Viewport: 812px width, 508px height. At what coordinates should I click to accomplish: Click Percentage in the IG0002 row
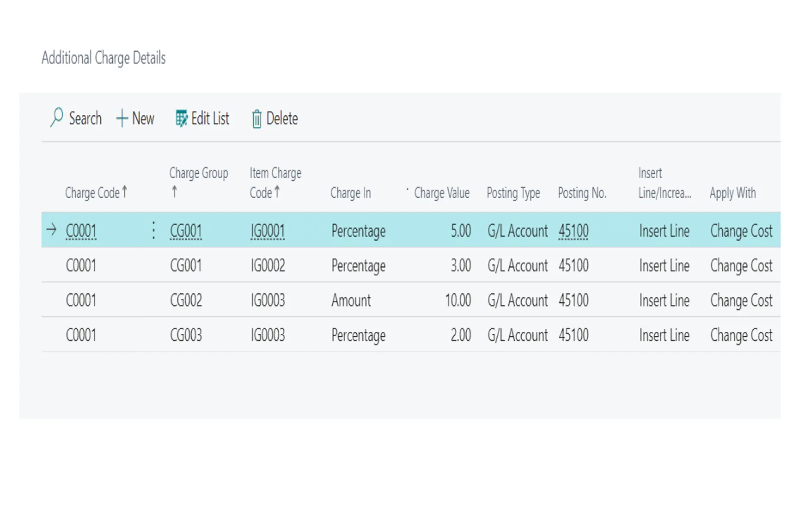click(358, 266)
